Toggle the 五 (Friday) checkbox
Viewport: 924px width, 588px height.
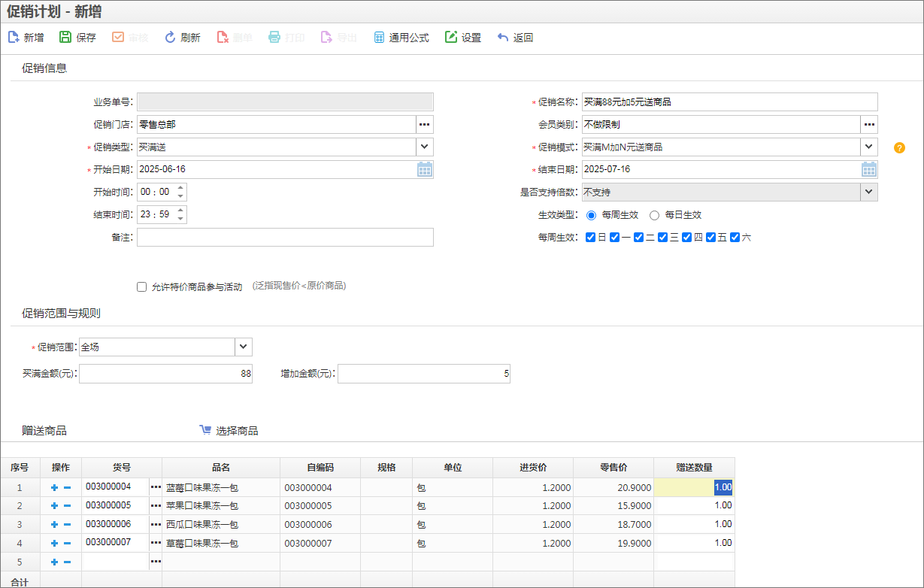tap(711, 238)
